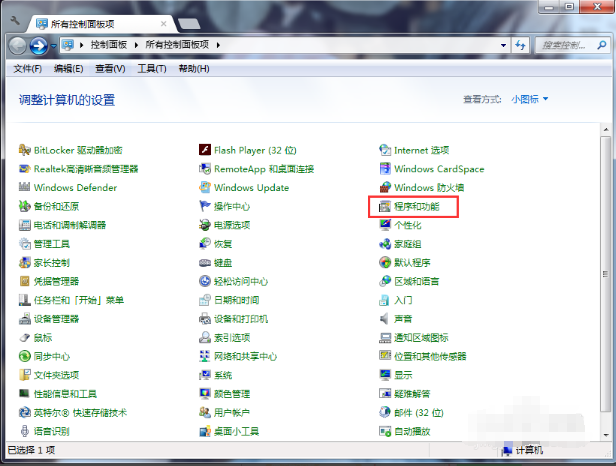Image resolution: width=616 pixels, height=466 pixels.
Task: Open the 轻松访问中心 icon
Action: click(x=205, y=281)
